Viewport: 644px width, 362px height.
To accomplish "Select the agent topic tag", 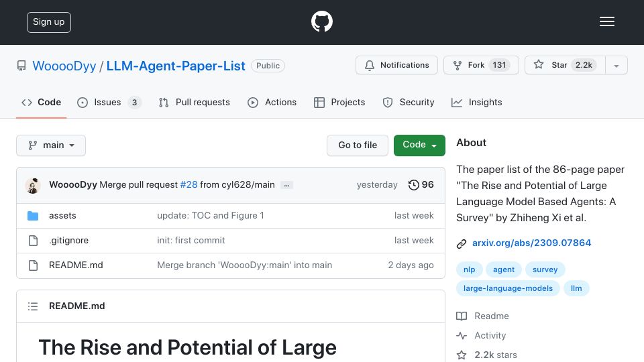I will pos(504,269).
